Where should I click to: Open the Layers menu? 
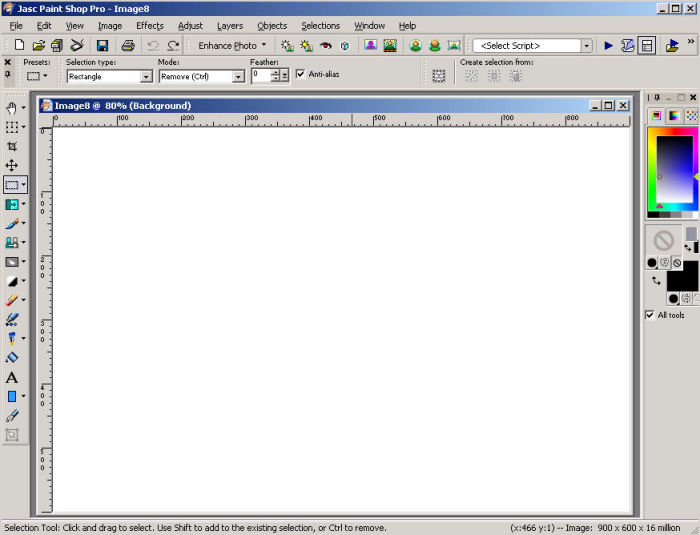(229, 25)
